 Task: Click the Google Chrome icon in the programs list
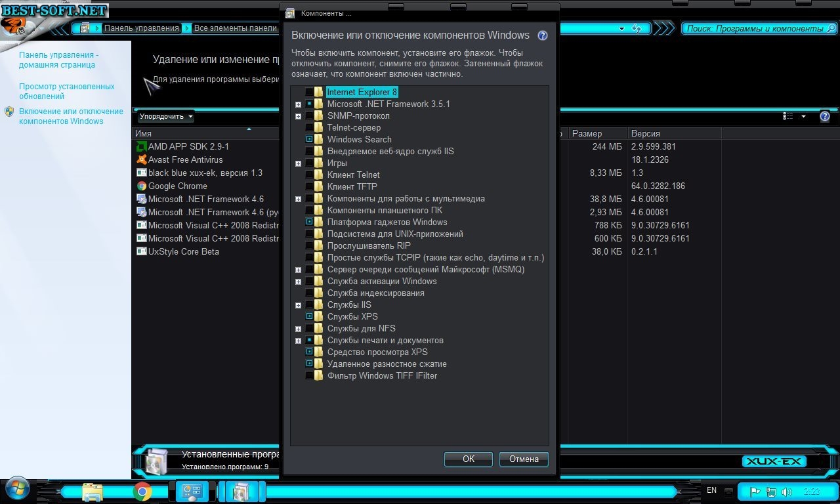click(x=141, y=186)
